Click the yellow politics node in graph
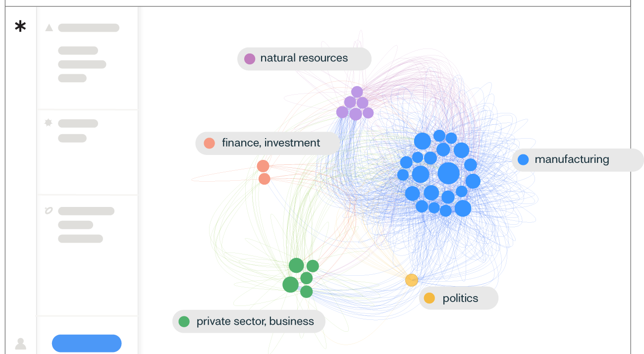Screen dimensions: 644x354 pos(412,280)
